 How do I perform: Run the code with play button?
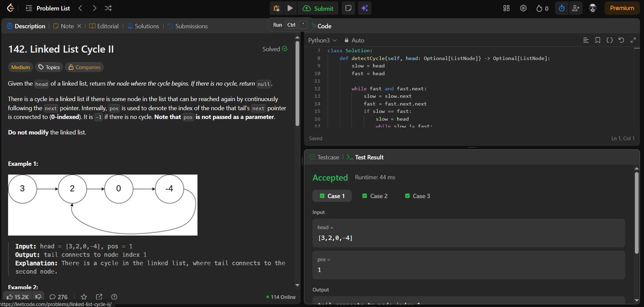(x=290, y=8)
